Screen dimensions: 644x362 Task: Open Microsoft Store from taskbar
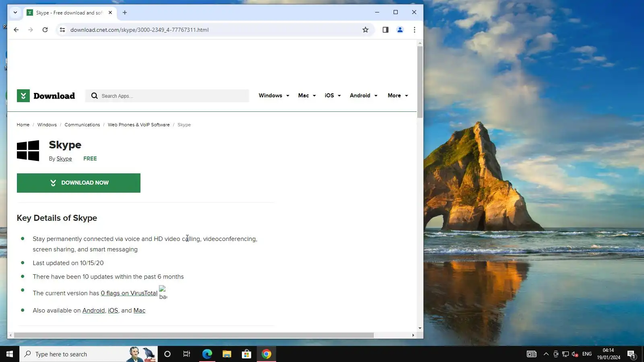coord(246,354)
